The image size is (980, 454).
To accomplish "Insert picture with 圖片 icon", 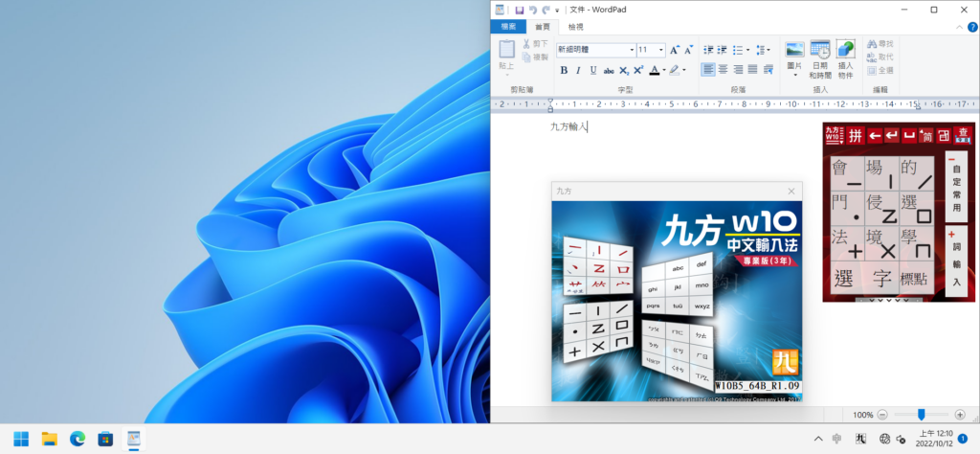I will (x=794, y=50).
